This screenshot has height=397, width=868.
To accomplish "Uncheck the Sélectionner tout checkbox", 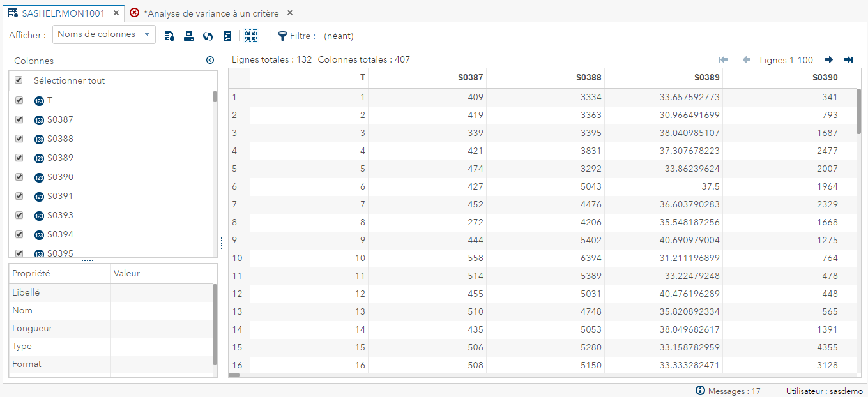I will tap(19, 80).
